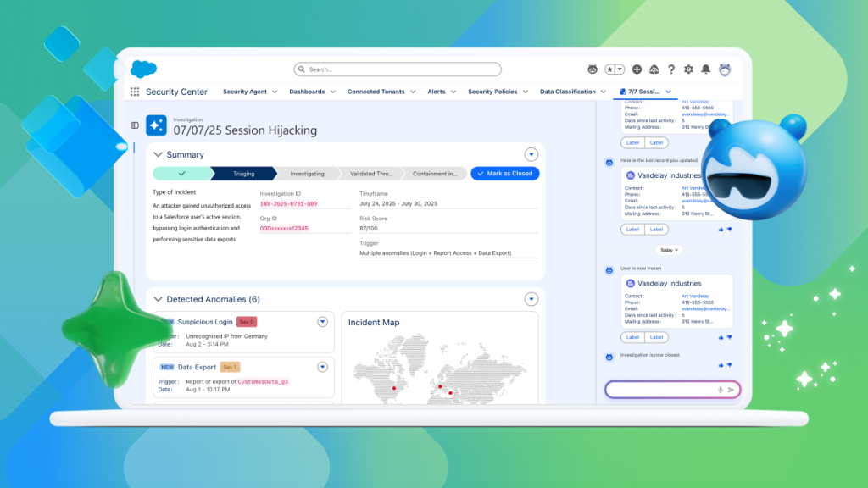Select the Investigating stage in progress path
This screenshot has height=488, width=868.
point(308,174)
